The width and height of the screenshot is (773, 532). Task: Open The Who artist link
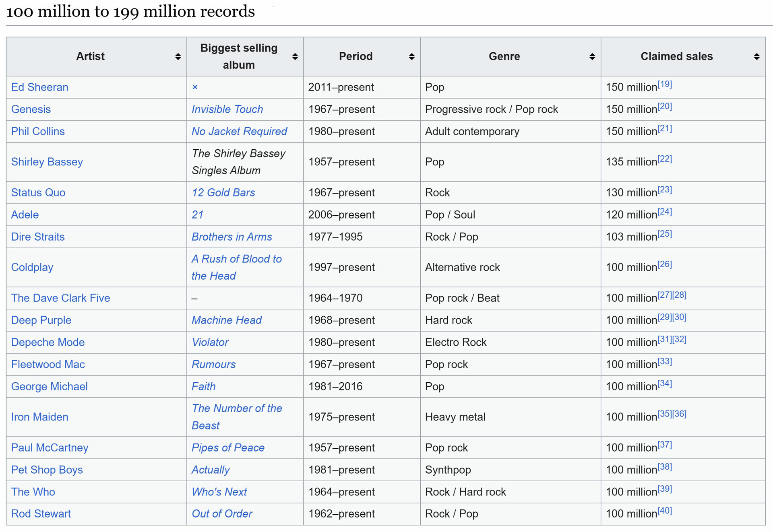pos(33,492)
